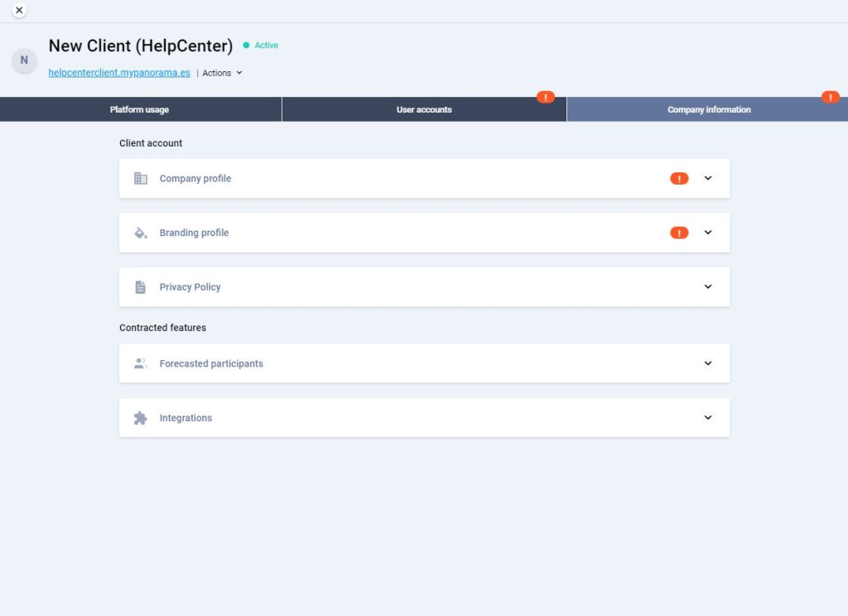Expand the Integrations section chevron

click(x=708, y=417)
